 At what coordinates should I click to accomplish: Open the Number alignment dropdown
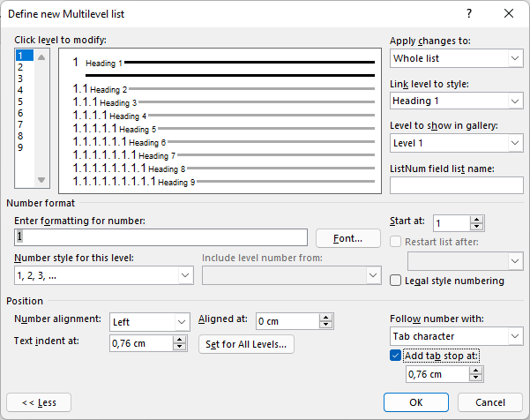[150, 322]
